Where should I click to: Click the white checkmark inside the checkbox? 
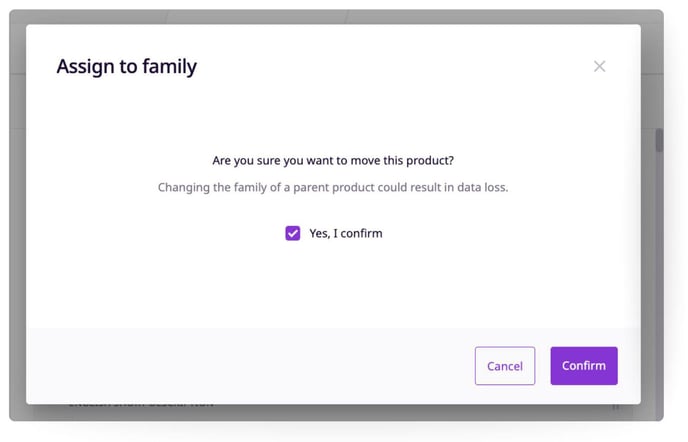[x=293, y=233]
